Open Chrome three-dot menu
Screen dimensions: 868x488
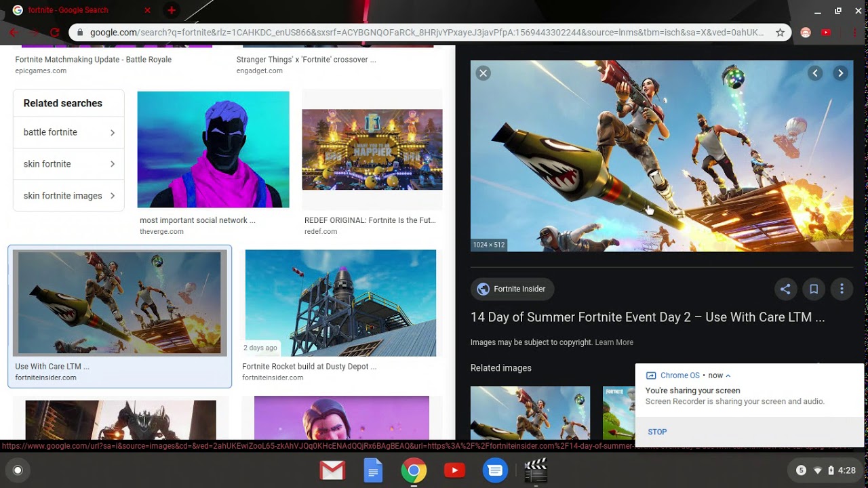854,33
